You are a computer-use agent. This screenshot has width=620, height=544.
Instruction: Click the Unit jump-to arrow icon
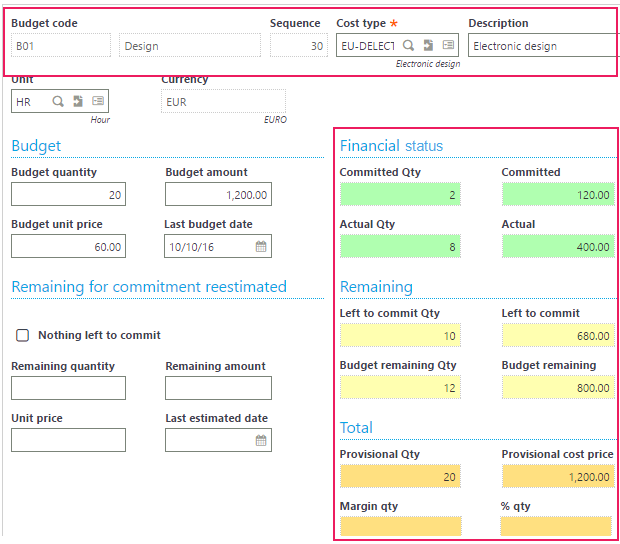point(78,102)
